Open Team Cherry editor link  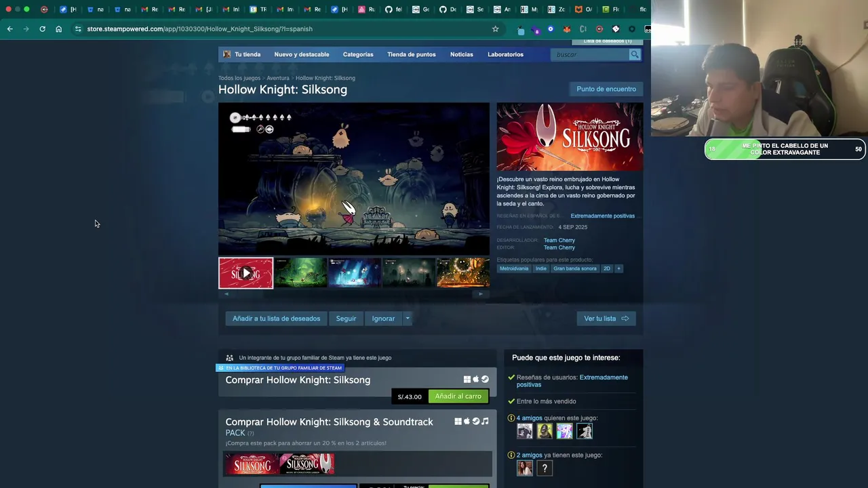point(559,247)
